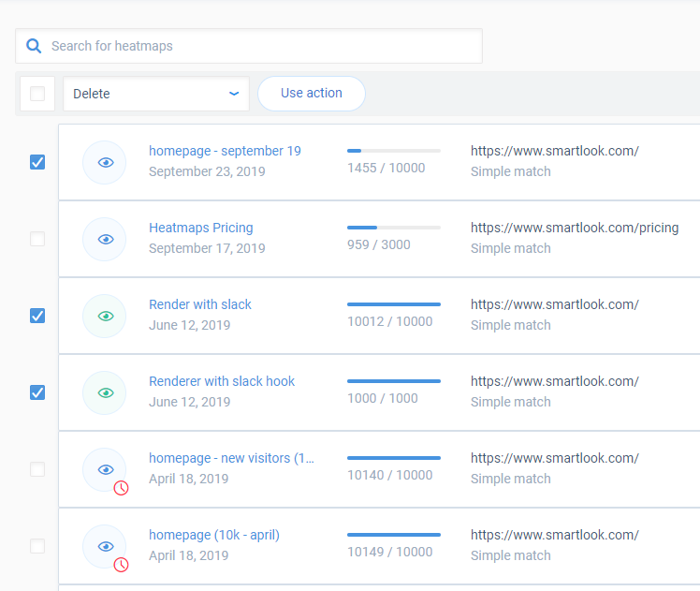Click the progress bar above 10012 / 10000

tap(394, 304)
